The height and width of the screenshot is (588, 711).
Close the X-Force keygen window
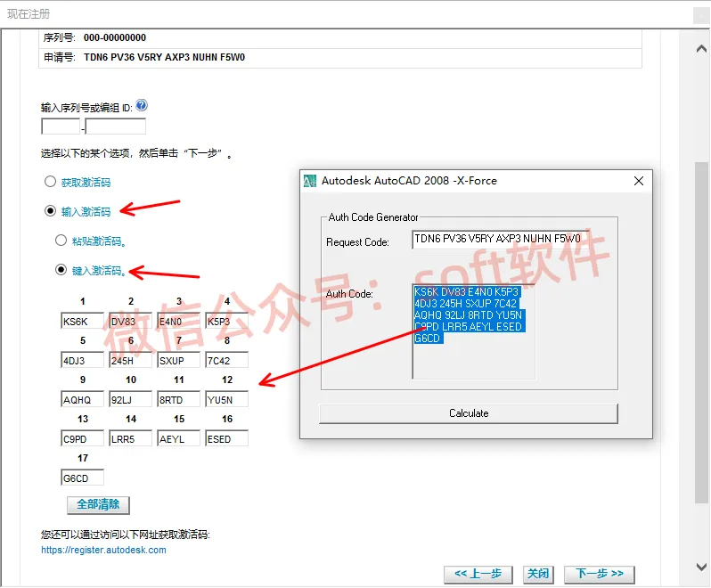click(639, 181)
